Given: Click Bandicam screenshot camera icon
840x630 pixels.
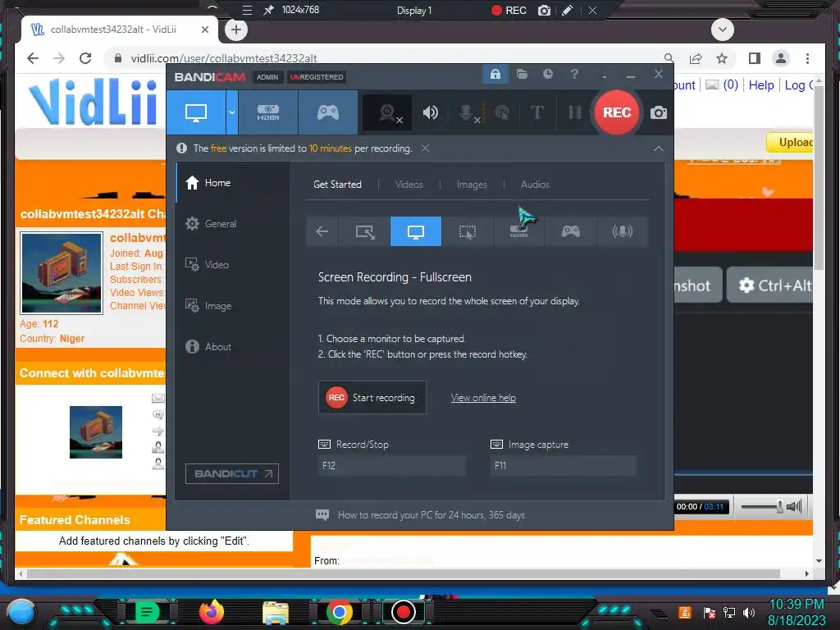Looking at the screenshot, I should pyautogui.click(x=659, y=112).
